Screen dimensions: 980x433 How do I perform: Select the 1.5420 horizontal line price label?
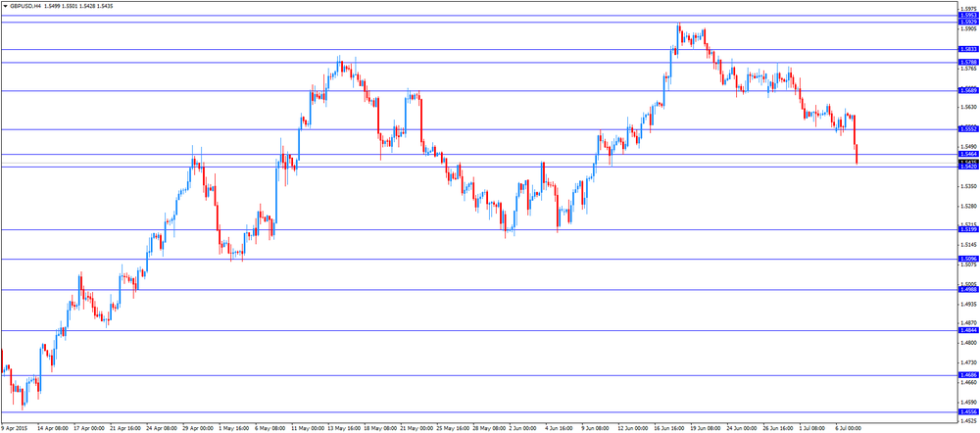click(968, 167)
